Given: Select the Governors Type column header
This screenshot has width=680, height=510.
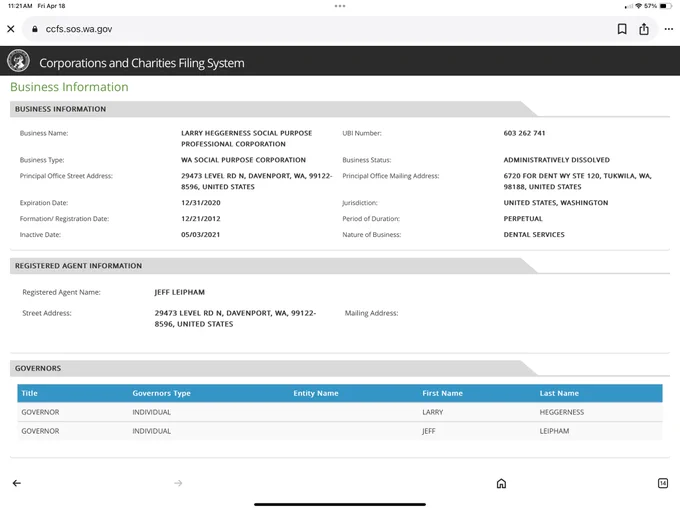Looking at the screenshot, I should coord(161,393).
